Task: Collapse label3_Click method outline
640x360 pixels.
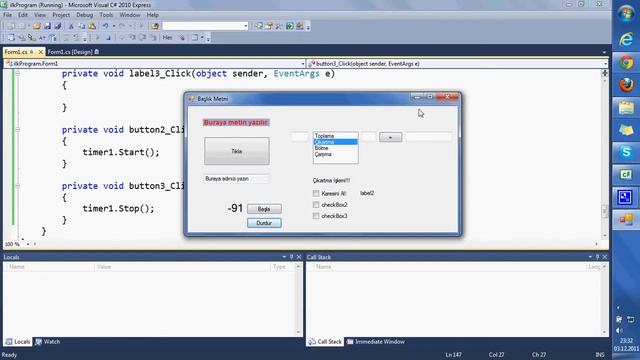Action: coord(17,73)
